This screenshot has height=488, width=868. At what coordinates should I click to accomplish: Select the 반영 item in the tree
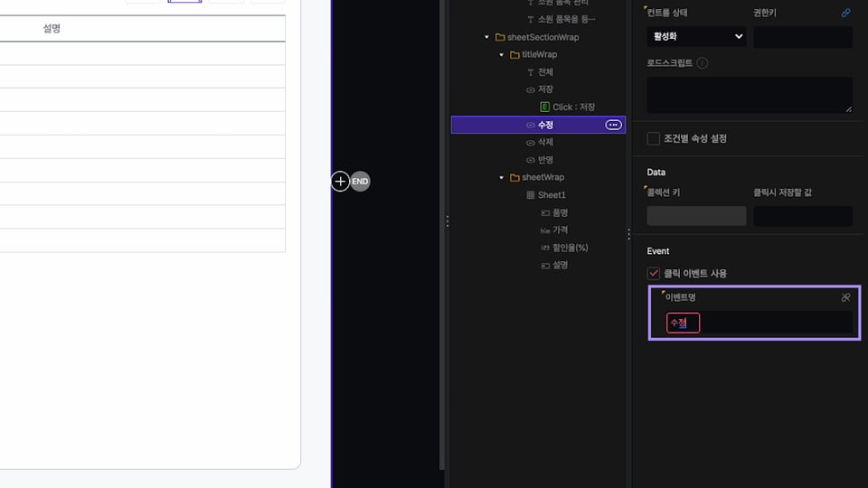(x=545, y=160)
